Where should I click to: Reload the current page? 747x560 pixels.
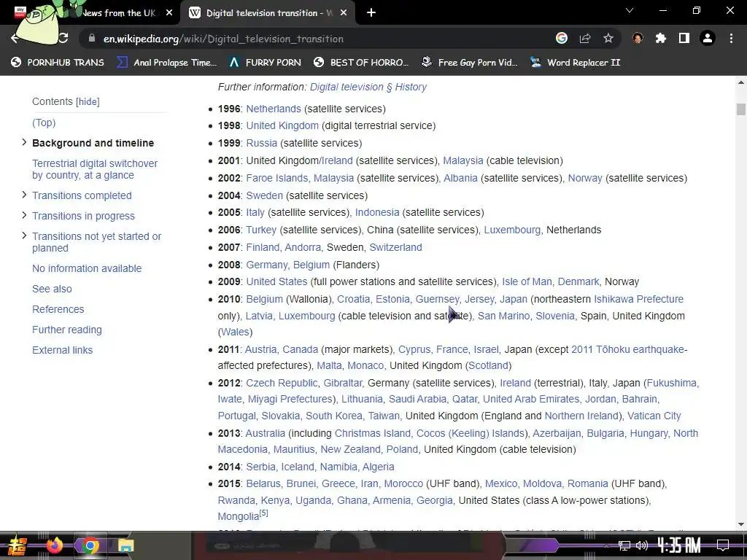coord(63,39)
